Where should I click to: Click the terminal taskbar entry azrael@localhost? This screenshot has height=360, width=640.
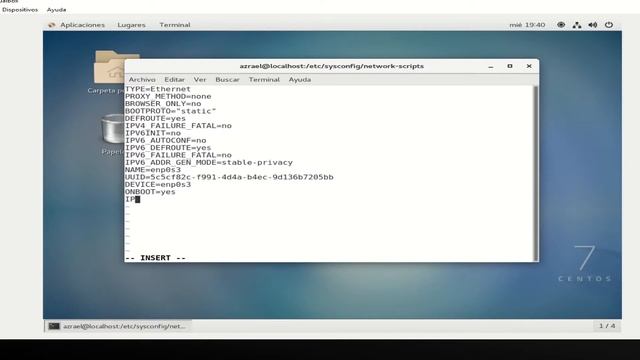tap(118, 326)
